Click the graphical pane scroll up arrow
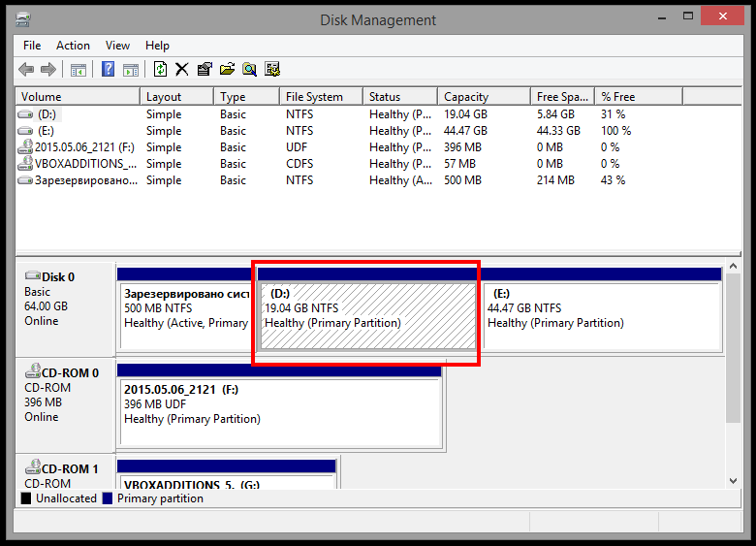 734,266
